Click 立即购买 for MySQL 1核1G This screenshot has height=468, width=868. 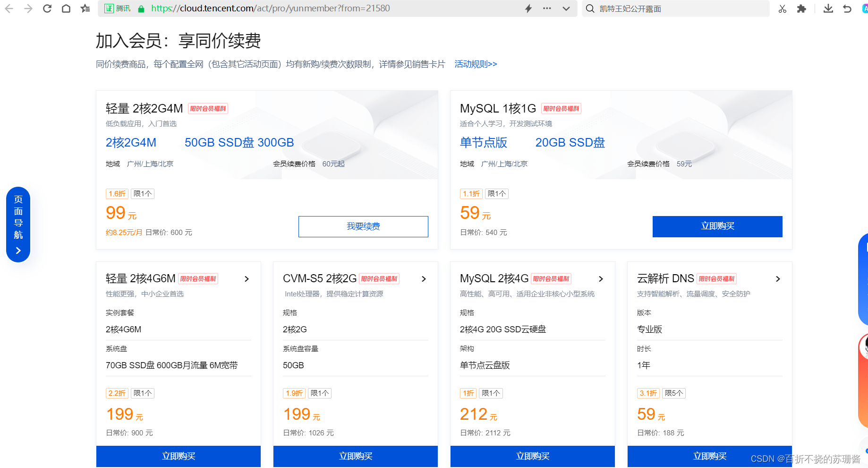pos(717,226)
